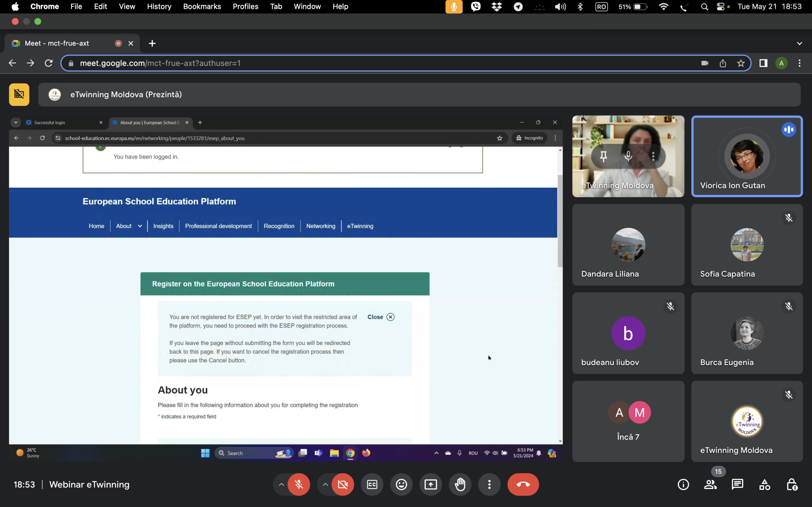Viewport: 812px width, 507px height.
Task: Open host controls lock icon
Action: coord(792,484)
